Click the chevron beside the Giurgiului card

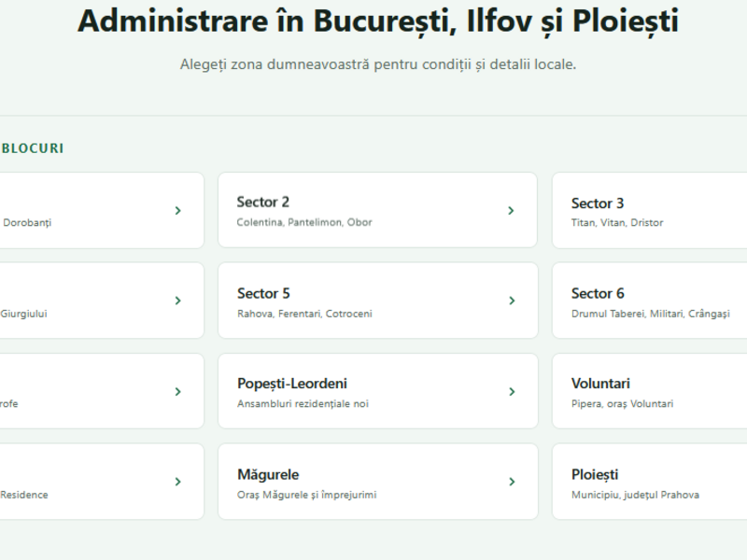tap(178, 301)
